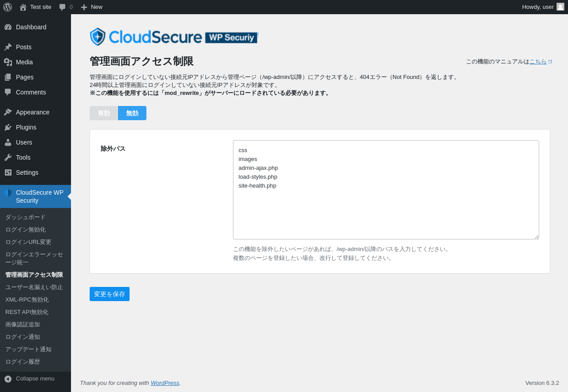Open ログインエラーメッセージ統一 submenu item
Viewport: 568px width, 392px height.
tap(34, 259)
